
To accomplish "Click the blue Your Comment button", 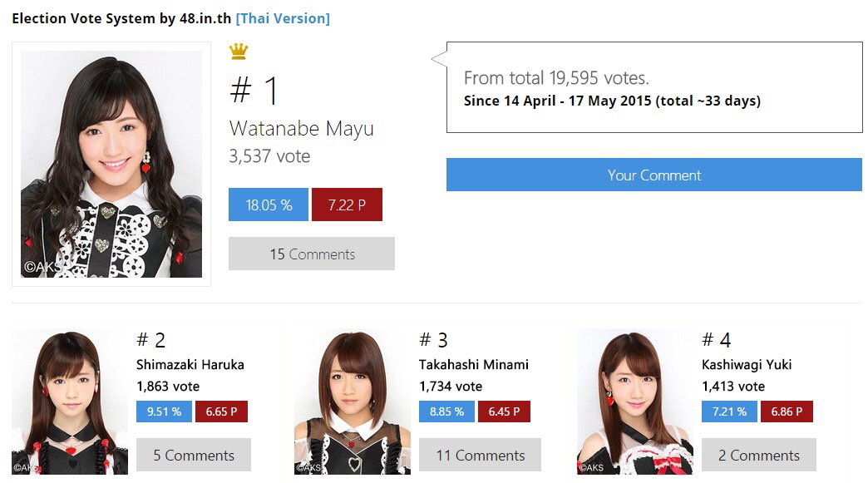I will tap(653, 175).
